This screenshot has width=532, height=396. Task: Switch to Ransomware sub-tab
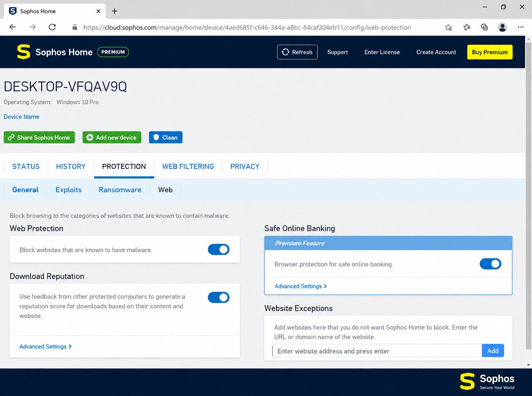[120, 190]
